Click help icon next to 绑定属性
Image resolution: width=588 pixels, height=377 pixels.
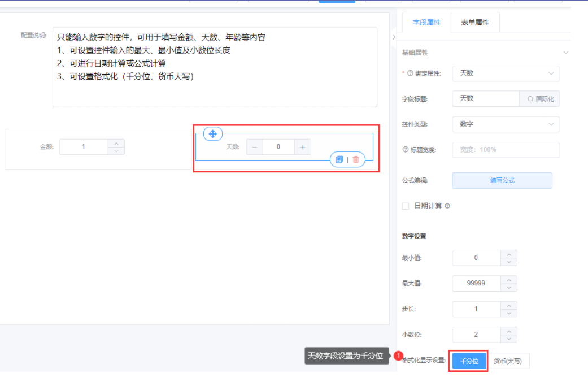click(410, 73)
